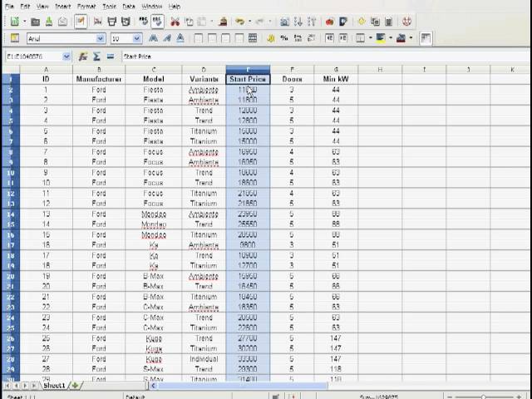The image size is (532, 399).
Task: Switch to the Sheet1 tab
Action: [x=53, y=386]
